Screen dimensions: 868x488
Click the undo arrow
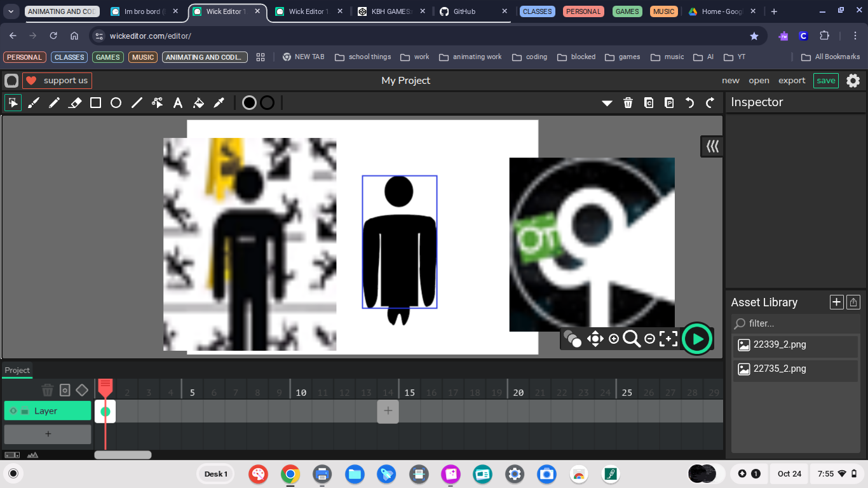[x=689, y=103]
